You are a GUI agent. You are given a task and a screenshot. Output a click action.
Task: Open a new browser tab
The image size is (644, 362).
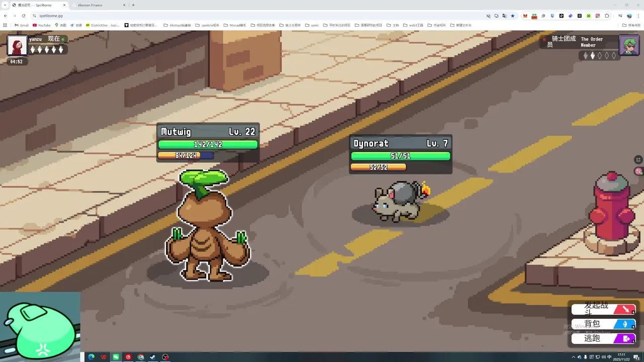[133, 5]
